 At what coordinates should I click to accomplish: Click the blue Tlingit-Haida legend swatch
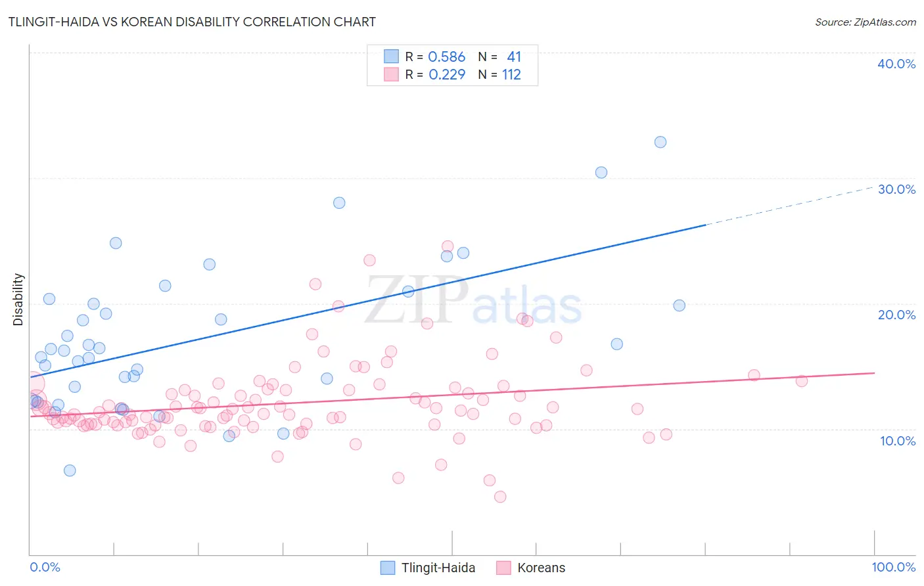tap(388, 568)
